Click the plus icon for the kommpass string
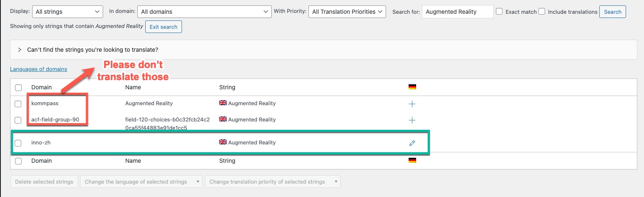 pos(412,104)
